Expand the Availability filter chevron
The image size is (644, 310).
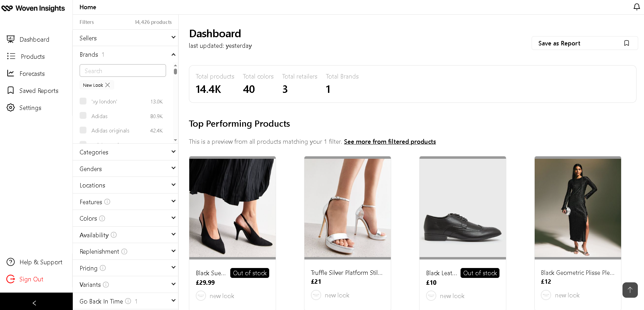click(x=174, y=234)
